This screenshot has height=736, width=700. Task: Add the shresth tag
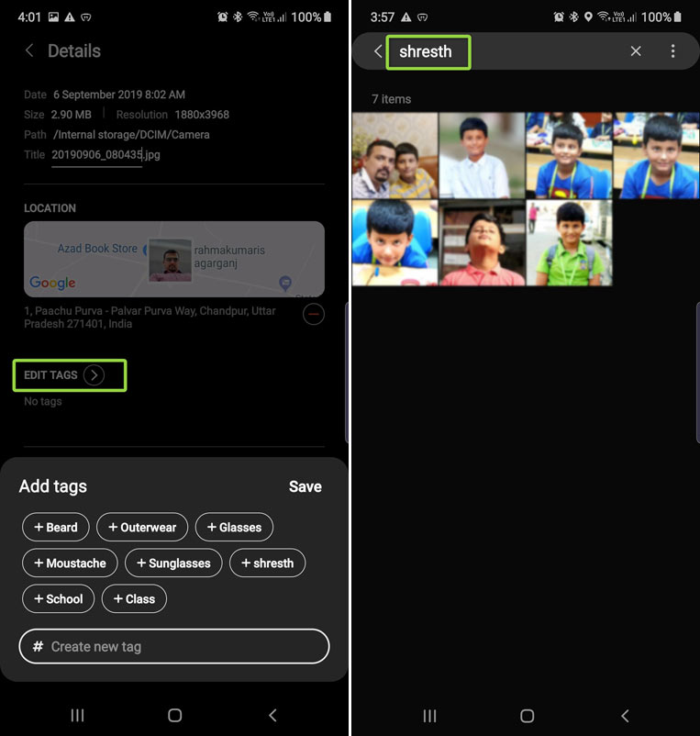point(267,563)
